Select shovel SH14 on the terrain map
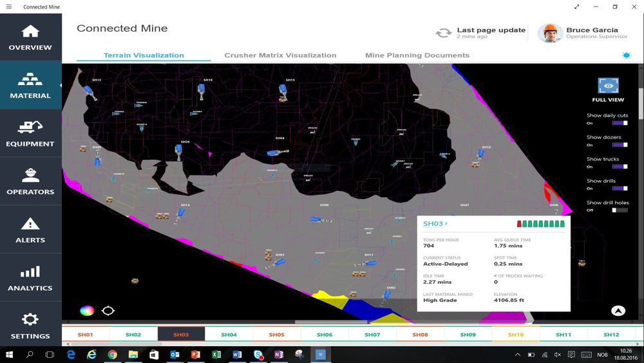This screenshot has width=644, height=363. 180,215
